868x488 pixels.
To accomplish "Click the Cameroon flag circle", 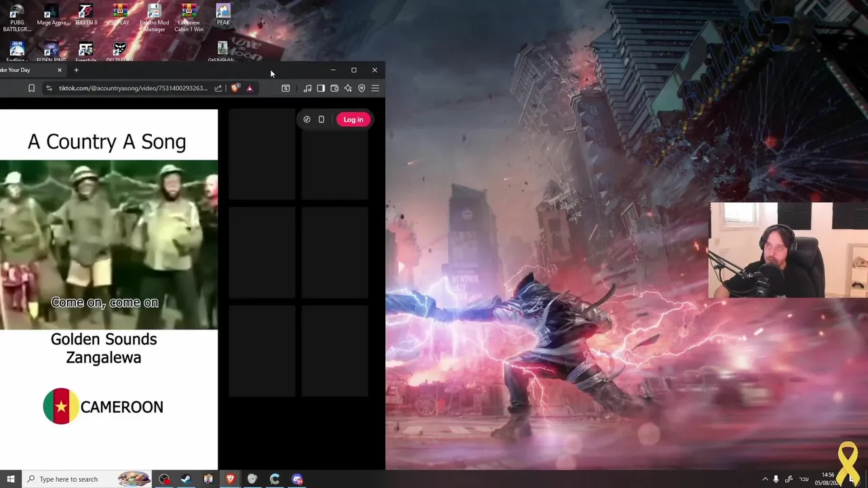I will coord(61,406).
